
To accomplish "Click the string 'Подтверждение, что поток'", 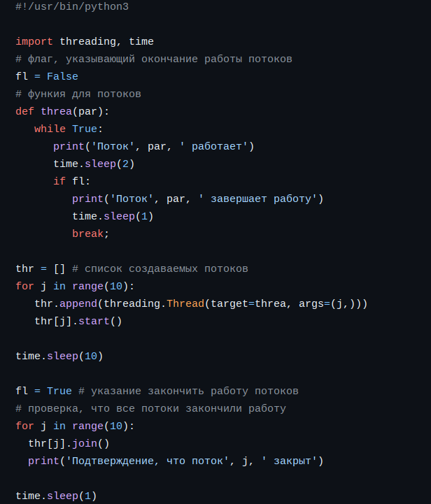I will [x=148, y=461].
